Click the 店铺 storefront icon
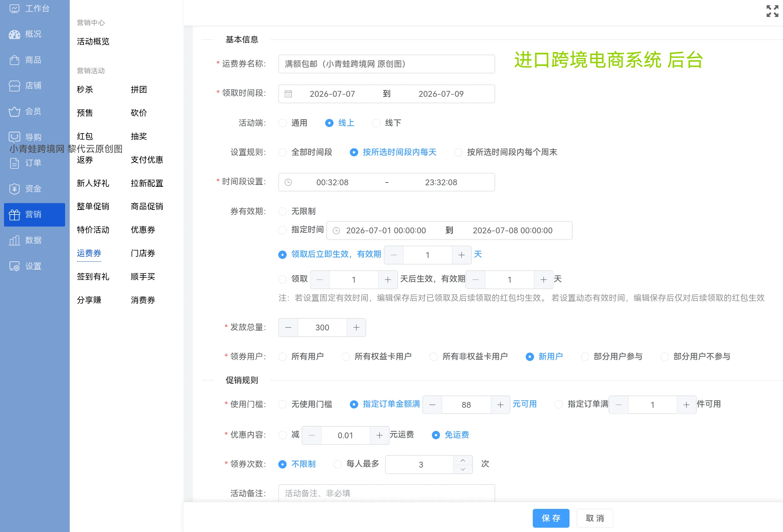 pos(14,85)
